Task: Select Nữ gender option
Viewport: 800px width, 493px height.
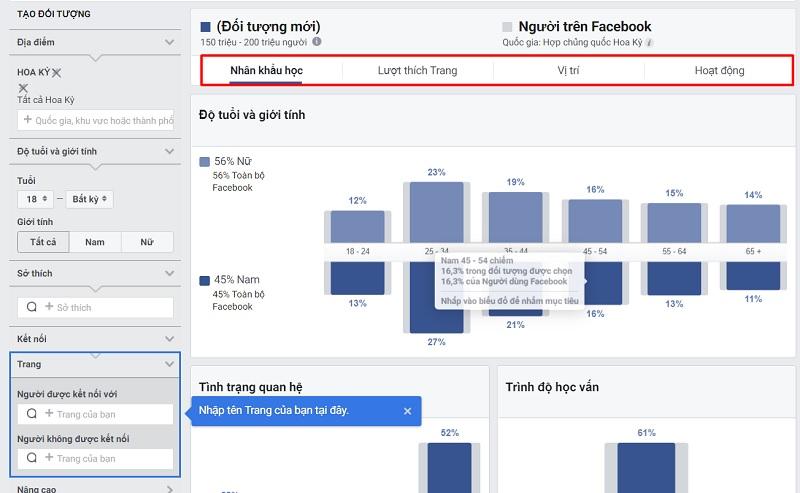Action: pos(147,242)
